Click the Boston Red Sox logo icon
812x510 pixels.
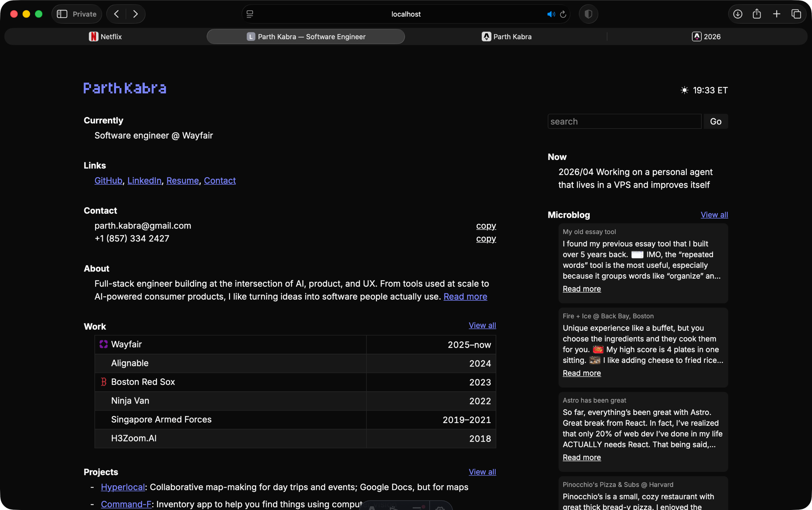104,381
